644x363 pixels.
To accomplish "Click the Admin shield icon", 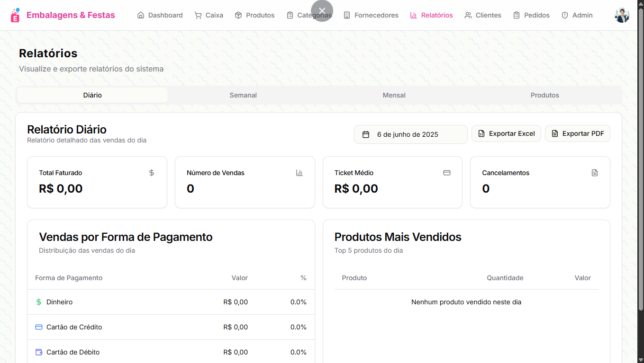I will pyautogui.click(x=564, y=15).
